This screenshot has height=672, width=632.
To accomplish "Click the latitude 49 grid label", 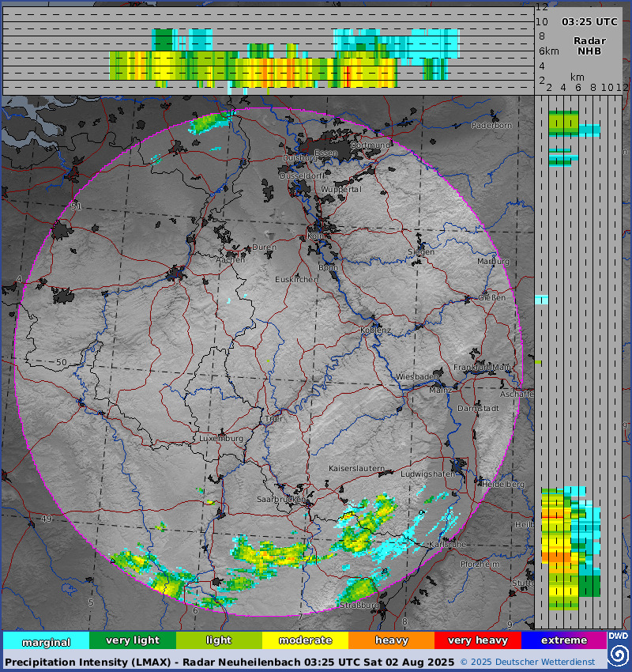I will point(47,519).
